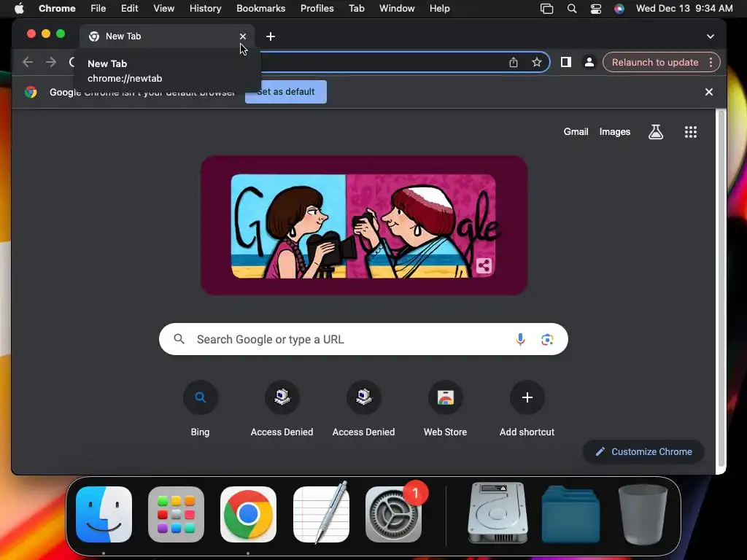Open the History menu
747x560 pixels.
(x=205, y=8)
